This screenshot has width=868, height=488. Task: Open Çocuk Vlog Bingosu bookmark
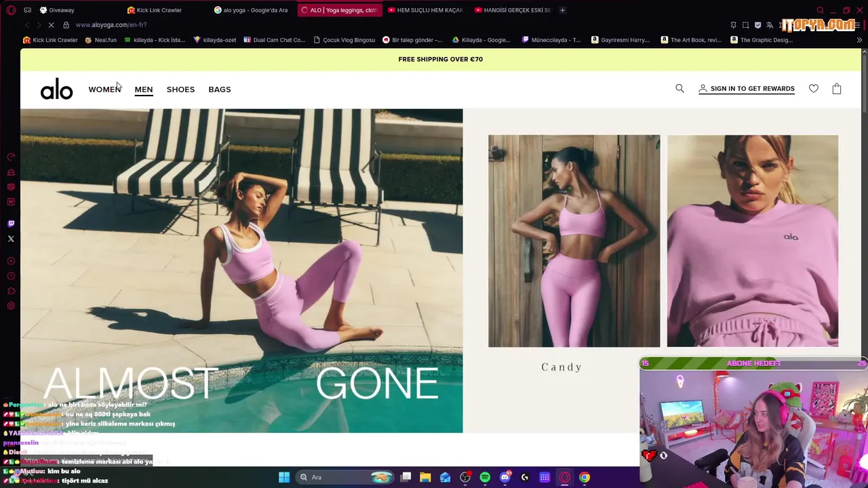pos(344,40)
